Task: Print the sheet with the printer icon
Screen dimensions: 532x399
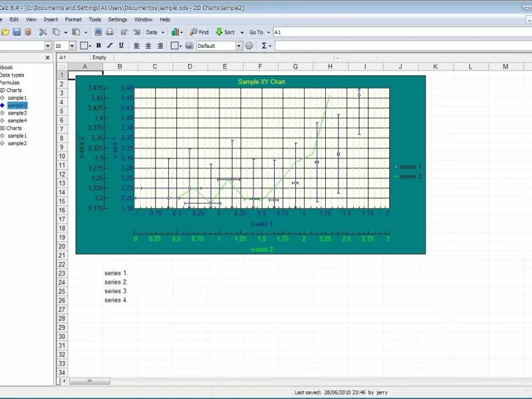Action: pos(110,32)
